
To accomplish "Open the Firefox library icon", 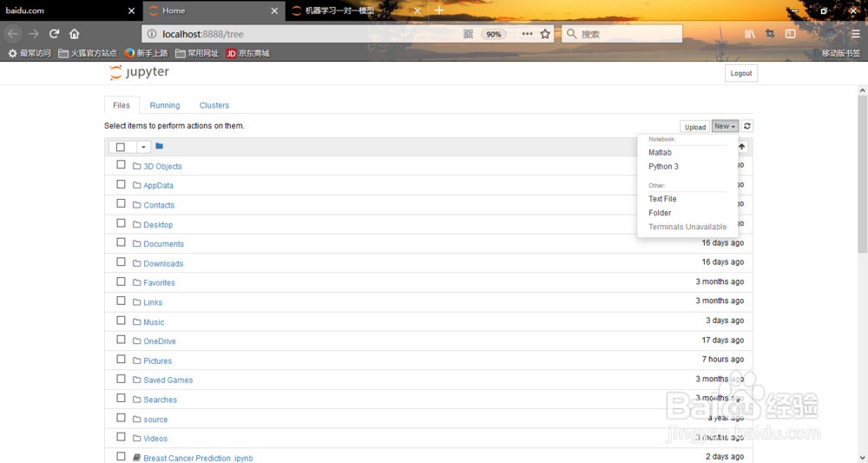I will point(750,34).
